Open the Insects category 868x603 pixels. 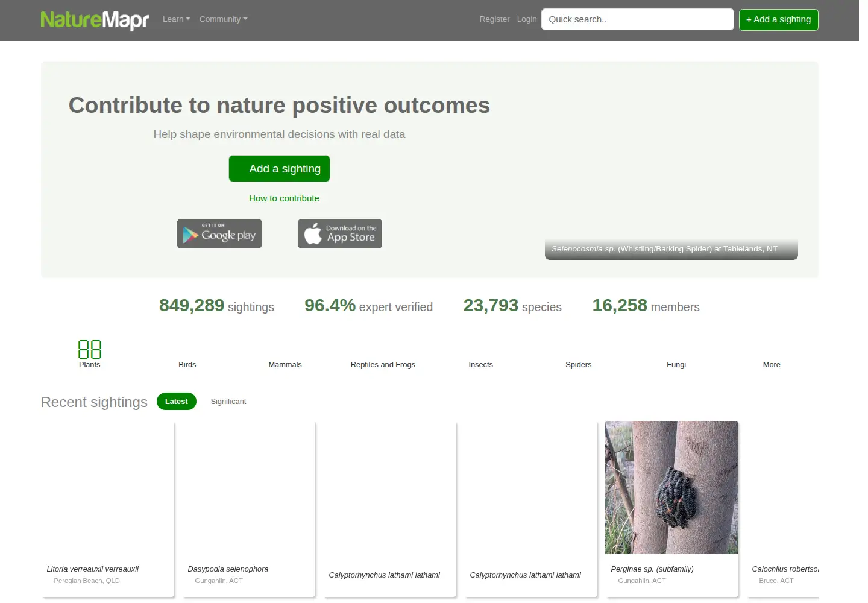481,364
